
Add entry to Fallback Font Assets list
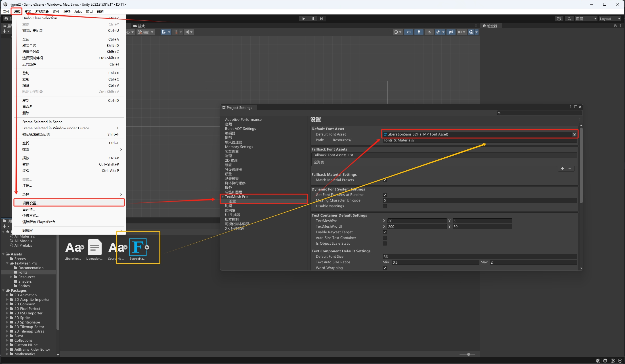(x=563, y=168)
